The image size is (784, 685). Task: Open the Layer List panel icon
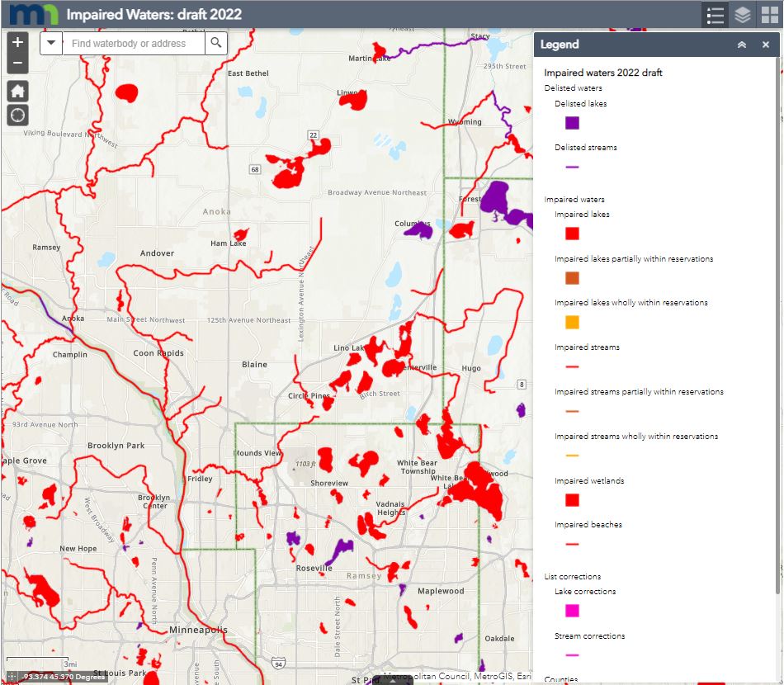pyautogui.click(x=741, y=14)
